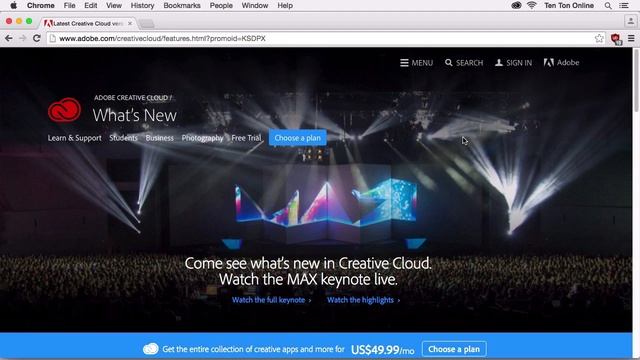Click the page info icon in address bar
This screenshot has height=360, width=640.
pos(52,38)
